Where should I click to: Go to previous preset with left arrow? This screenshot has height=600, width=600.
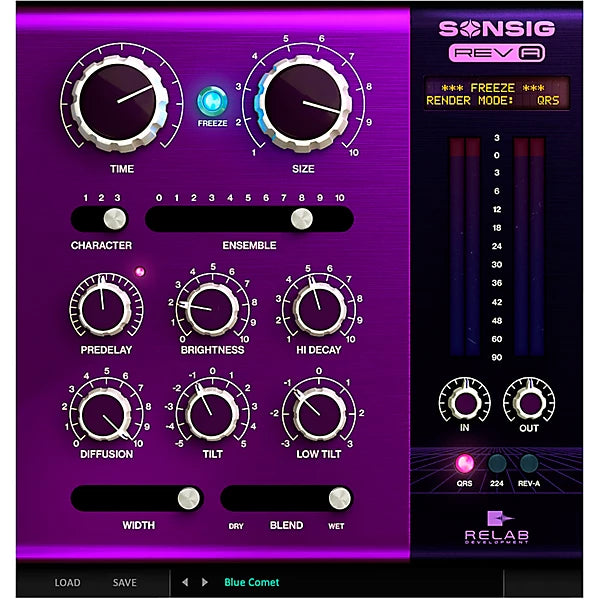pos(185,582)
